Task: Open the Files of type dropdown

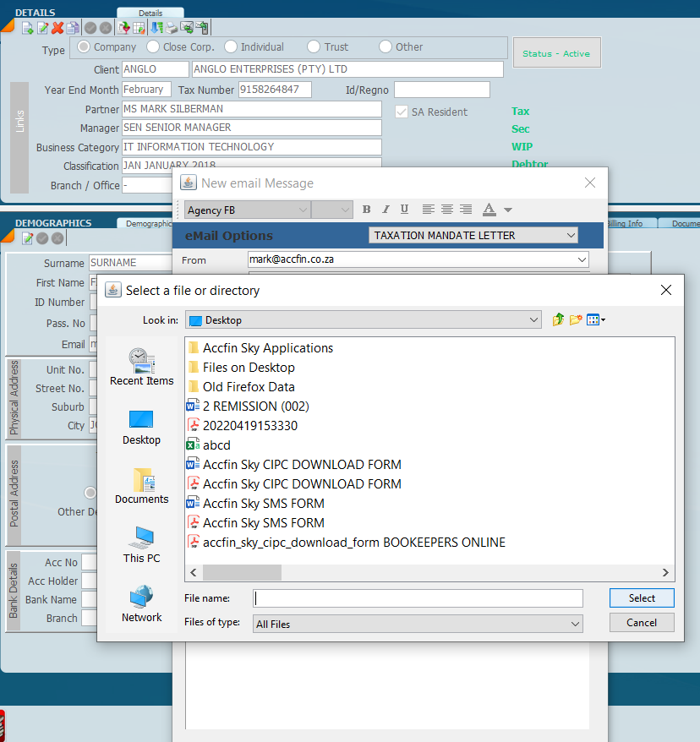Action: [574, 624]
